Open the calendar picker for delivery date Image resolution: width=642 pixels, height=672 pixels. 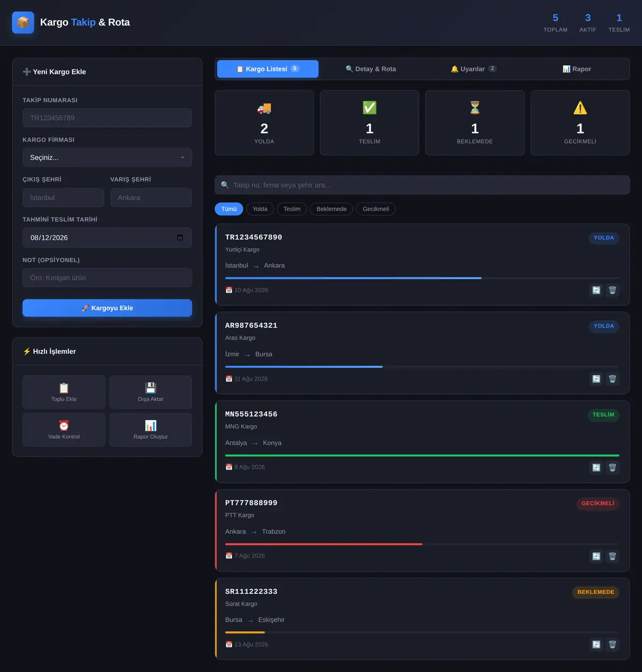click(x=180, y=237)
